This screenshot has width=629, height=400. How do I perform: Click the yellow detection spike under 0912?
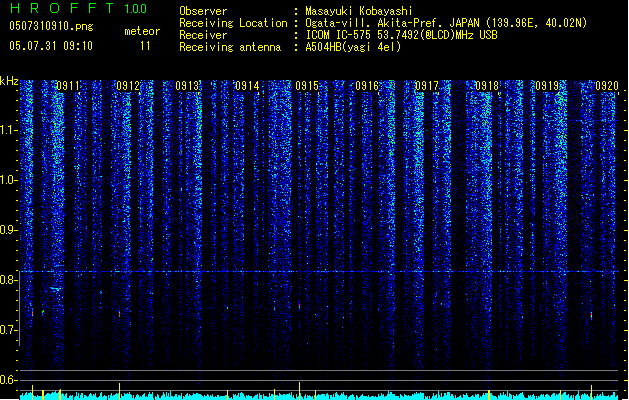click(120, 391)
